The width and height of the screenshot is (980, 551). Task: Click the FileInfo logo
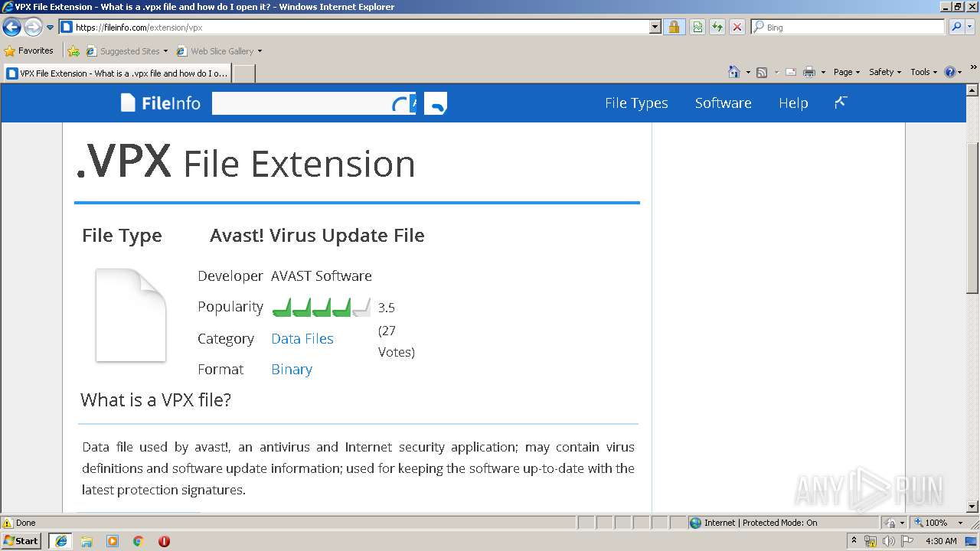pyautogui.click(x=160, y=103)
